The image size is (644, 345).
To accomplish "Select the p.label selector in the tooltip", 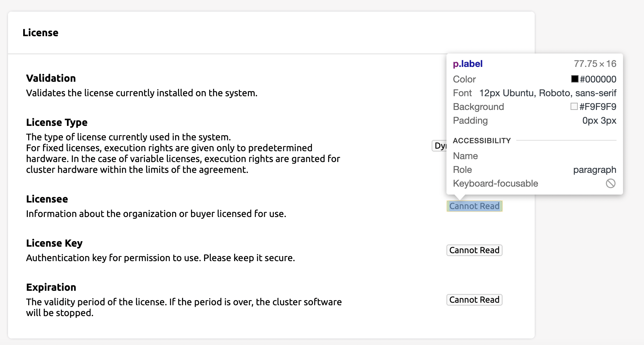I will point(468,64).
